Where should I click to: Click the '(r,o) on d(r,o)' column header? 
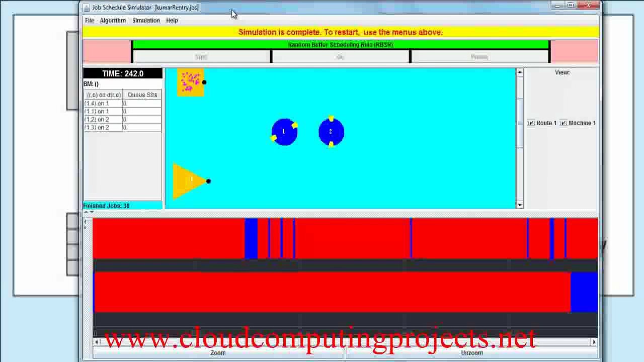104,95
